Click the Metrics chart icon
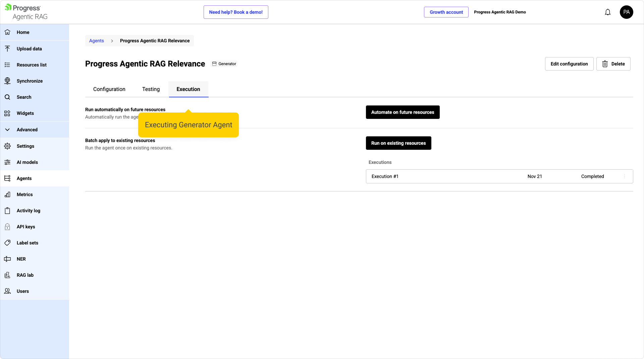The image size is (644, 359). point(7,194)
